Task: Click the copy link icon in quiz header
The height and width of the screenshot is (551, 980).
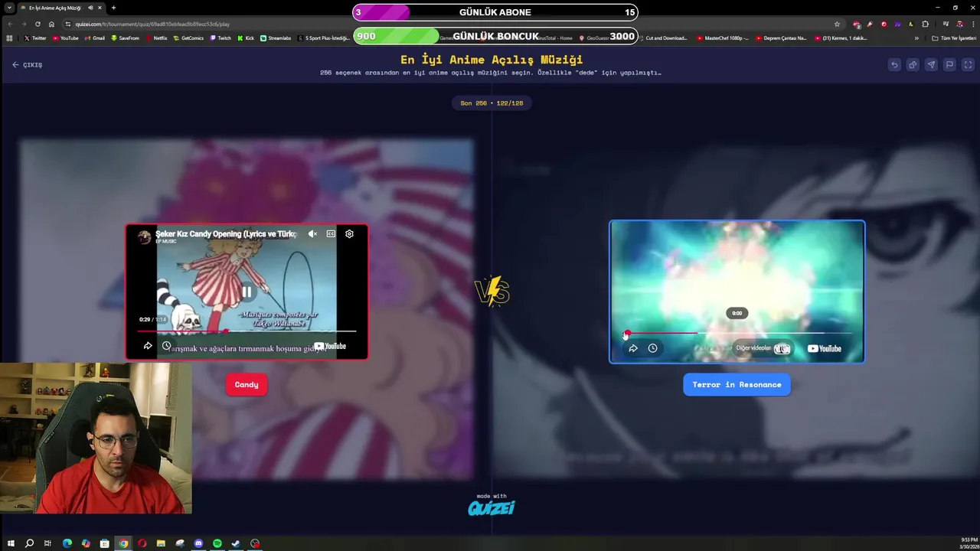Action: [x=913, y=65]
